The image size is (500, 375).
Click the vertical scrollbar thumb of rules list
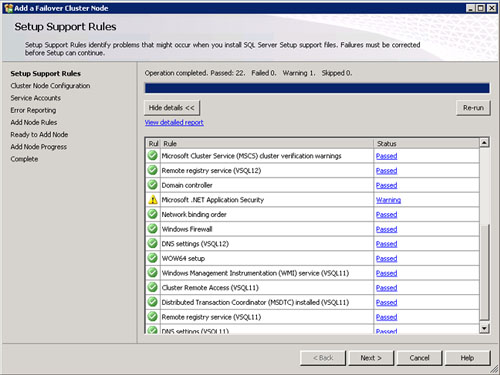coord(484,272)
